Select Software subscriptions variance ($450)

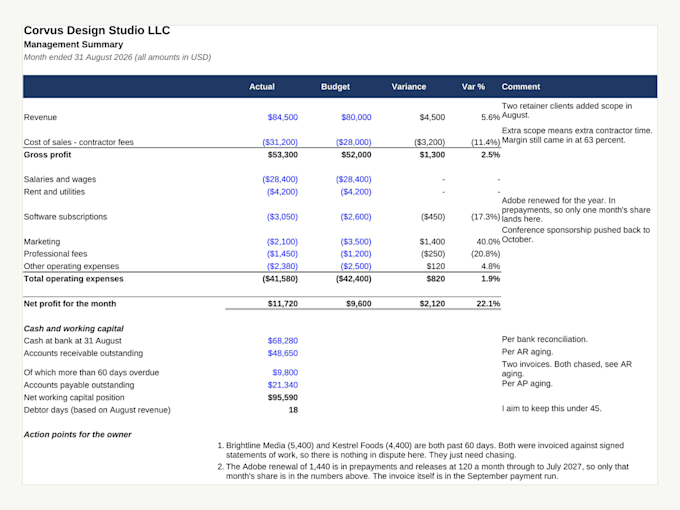(433, 217)
